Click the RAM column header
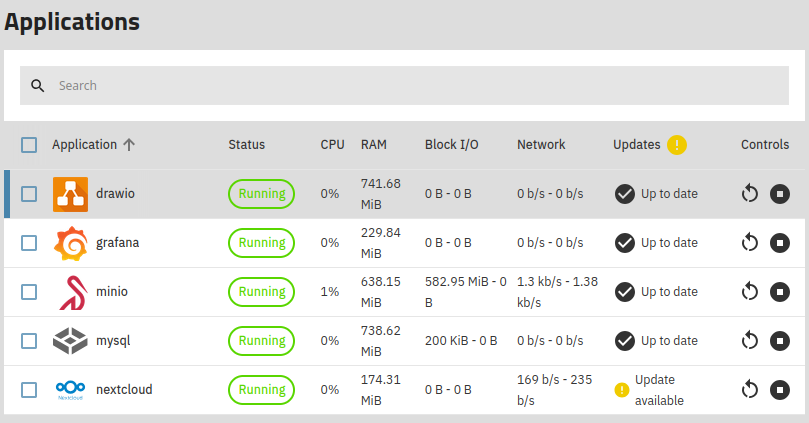 [374, 145]
